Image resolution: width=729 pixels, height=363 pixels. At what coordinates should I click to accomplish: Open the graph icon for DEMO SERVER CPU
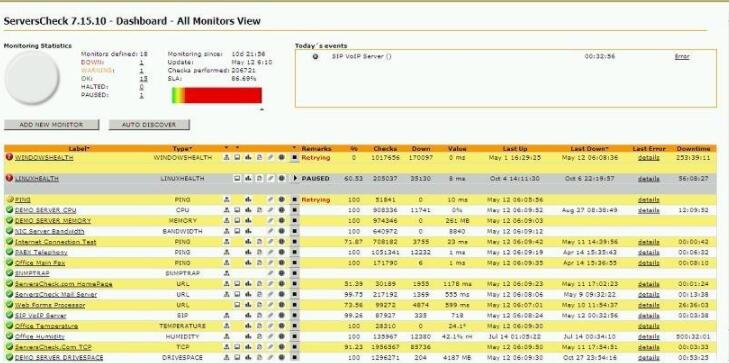[x=248, y=210]
